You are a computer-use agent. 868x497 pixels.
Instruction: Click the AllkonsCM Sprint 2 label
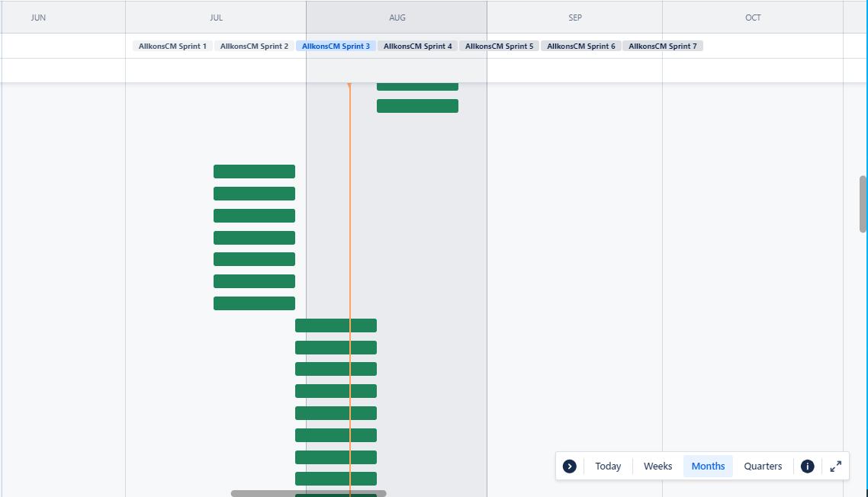(254, 46)
